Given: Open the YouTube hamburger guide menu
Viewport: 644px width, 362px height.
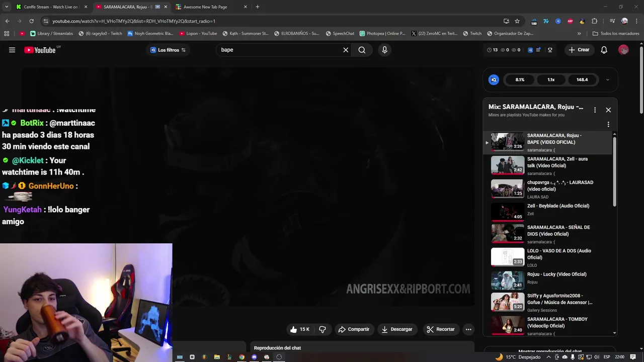Looking at the screenshot, I should coord(12,50).
